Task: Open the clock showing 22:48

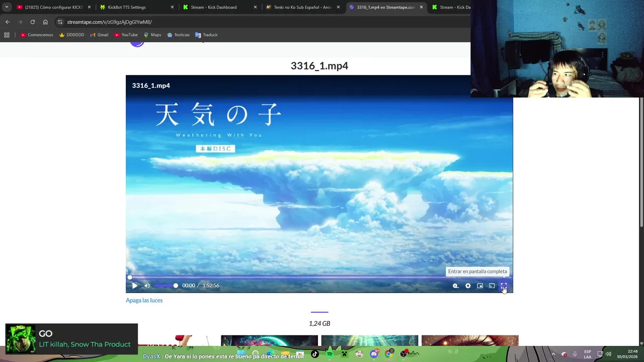Action: point(627,354)
